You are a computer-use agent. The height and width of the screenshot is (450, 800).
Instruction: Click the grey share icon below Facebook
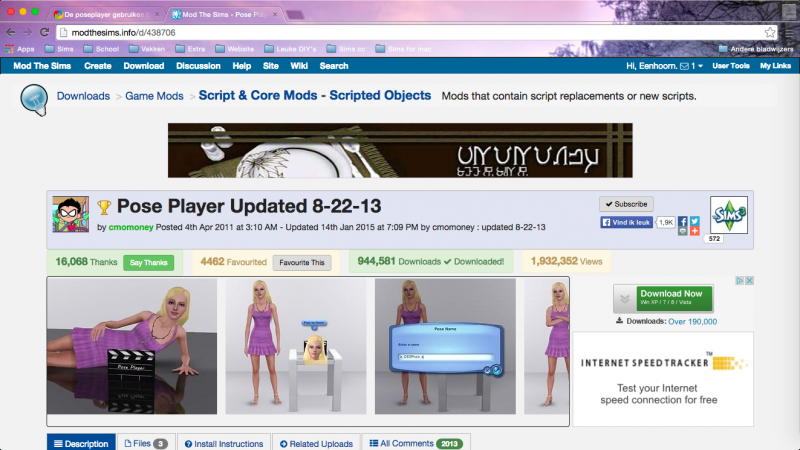(683, 231)
